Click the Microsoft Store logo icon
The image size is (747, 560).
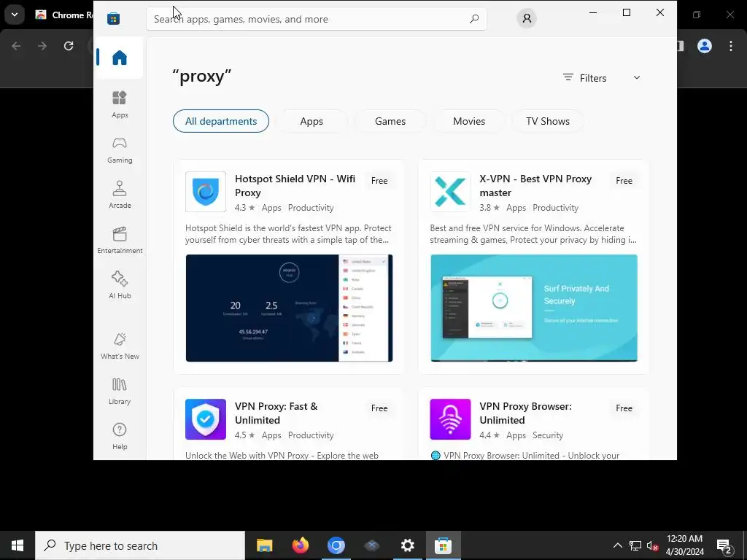pos(113,18)
